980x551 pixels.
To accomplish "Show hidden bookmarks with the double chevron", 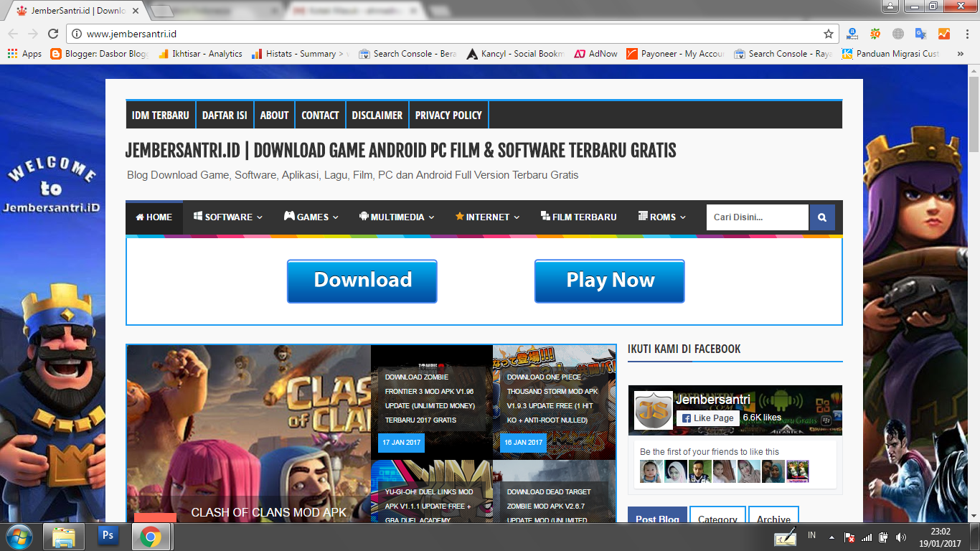I will tap(961, 54).
